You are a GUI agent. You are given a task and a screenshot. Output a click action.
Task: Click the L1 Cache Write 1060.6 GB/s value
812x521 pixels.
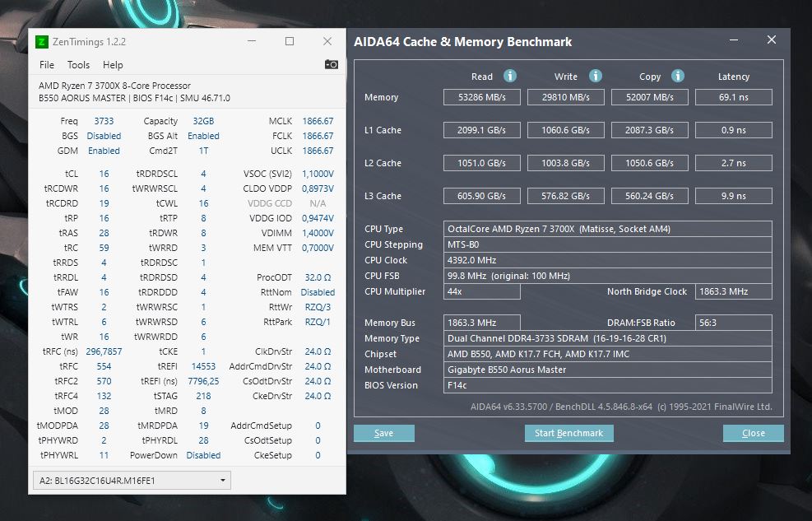pos(565,130)
